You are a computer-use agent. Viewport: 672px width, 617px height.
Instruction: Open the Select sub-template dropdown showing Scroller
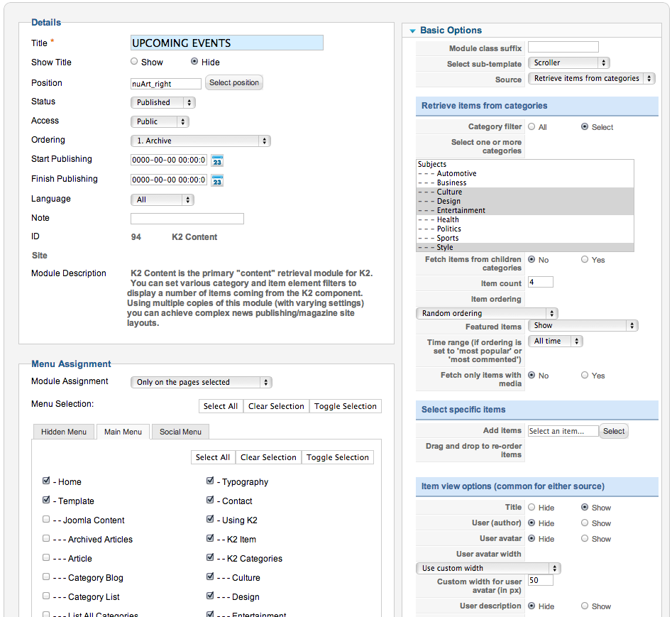pyautogui.click(x=568, y=63)
